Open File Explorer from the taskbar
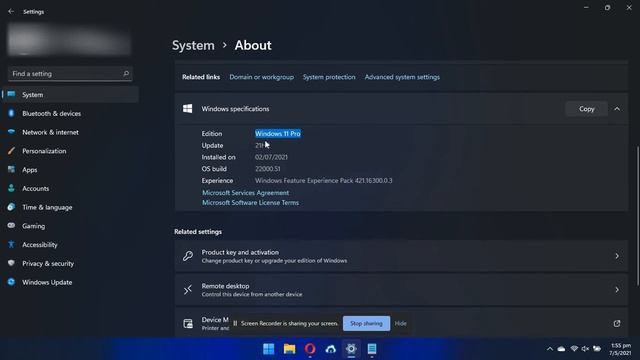This screenshot has height=360, width=640. tap(289, 349)
